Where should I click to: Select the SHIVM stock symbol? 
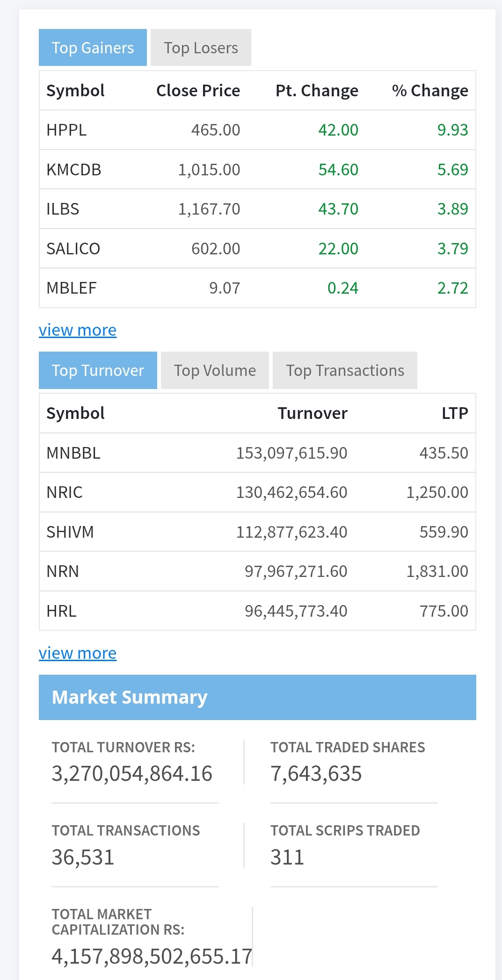(x=70, y=532)
